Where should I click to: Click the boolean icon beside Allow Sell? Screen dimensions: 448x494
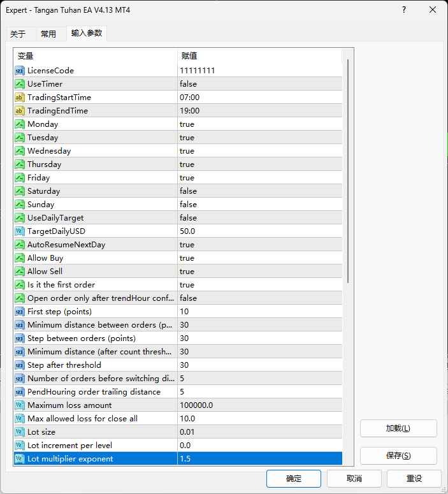point(20,272)
